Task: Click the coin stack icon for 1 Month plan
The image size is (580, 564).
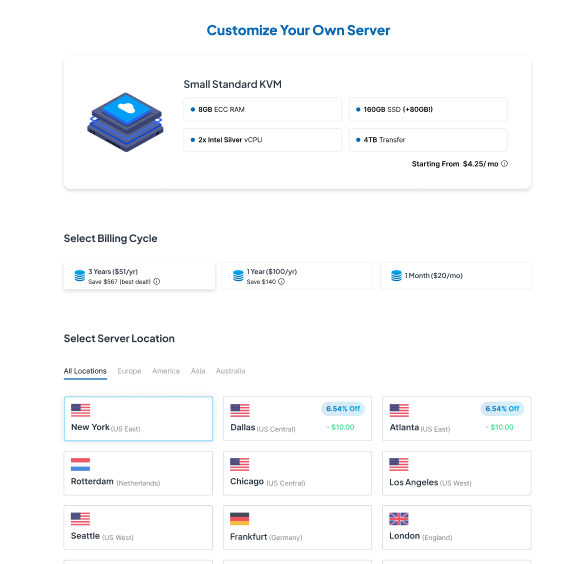Action: click(x=396, y=276)
